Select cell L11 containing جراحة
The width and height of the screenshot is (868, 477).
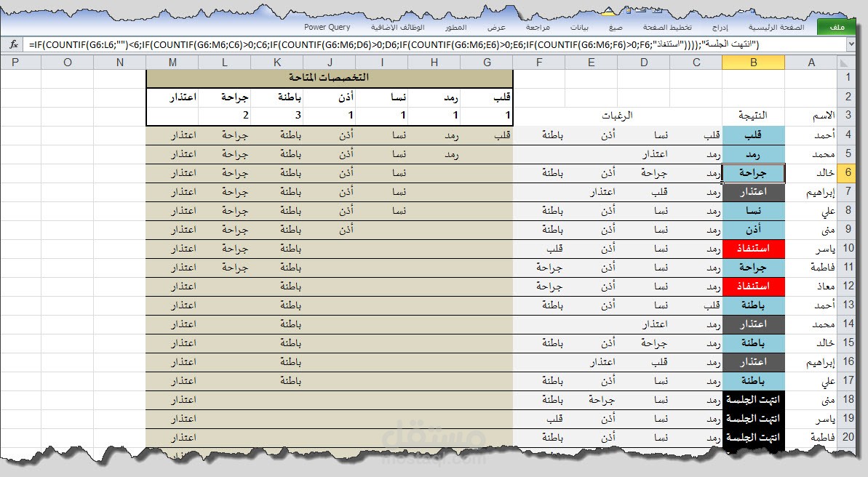point(225,268)
